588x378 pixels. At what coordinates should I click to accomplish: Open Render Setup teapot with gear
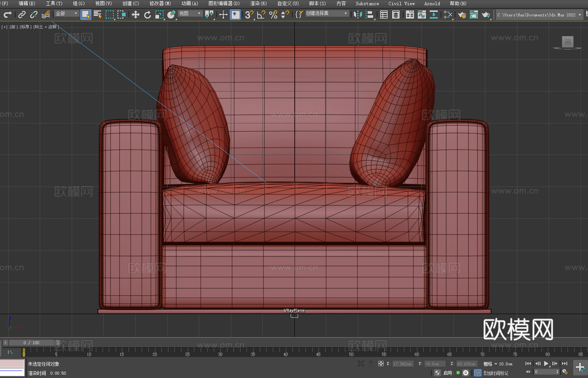[x=462, y=14]
